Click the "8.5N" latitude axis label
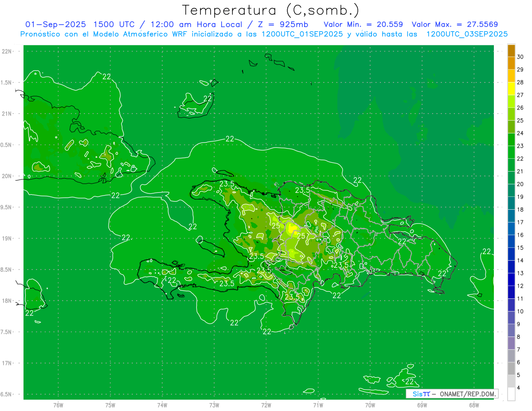The image size is (532, 411). coord(6,270)
